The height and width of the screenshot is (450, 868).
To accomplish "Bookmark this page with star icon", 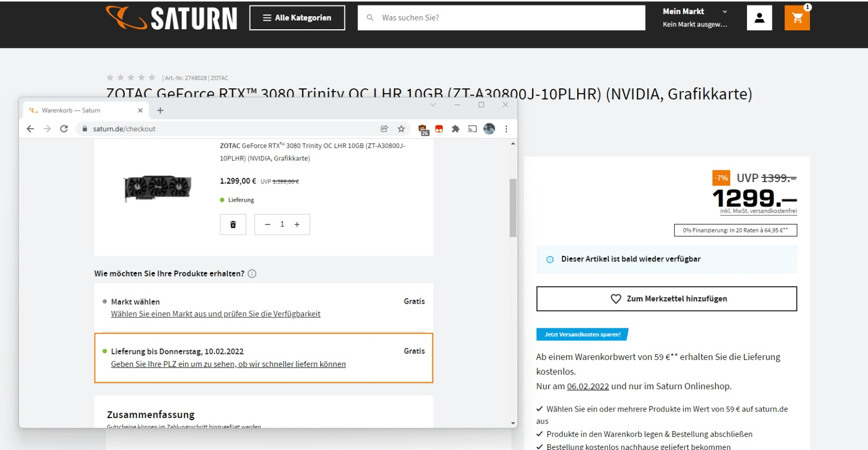I will pyautogui.click(x=401, y=128).
